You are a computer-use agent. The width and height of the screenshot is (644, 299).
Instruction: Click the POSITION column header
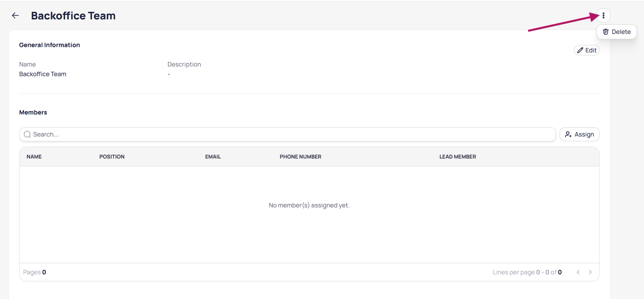(x=112, y=157)
